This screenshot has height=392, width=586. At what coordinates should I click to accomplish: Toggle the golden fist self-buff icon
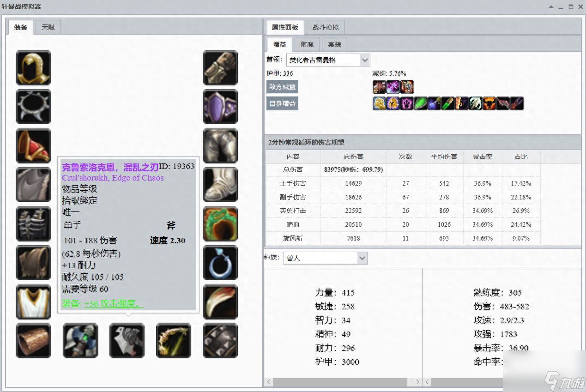pyautogui.click(x=380, y=103)
